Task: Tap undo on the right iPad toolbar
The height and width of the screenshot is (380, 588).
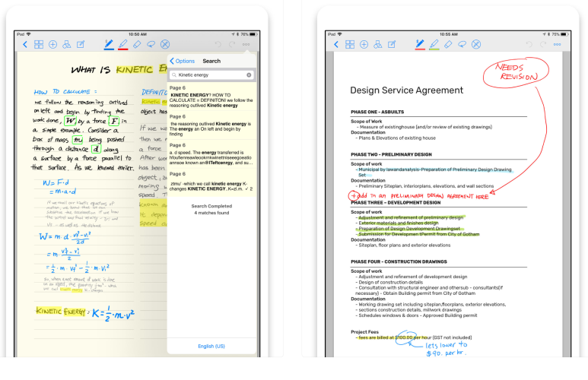Action: [529, 44]
